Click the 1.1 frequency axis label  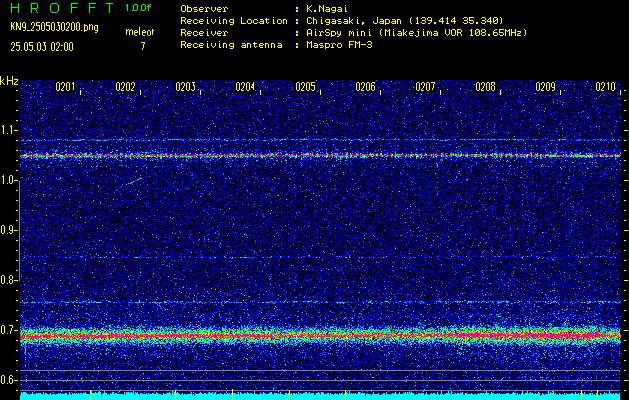[x=8, y=130]
